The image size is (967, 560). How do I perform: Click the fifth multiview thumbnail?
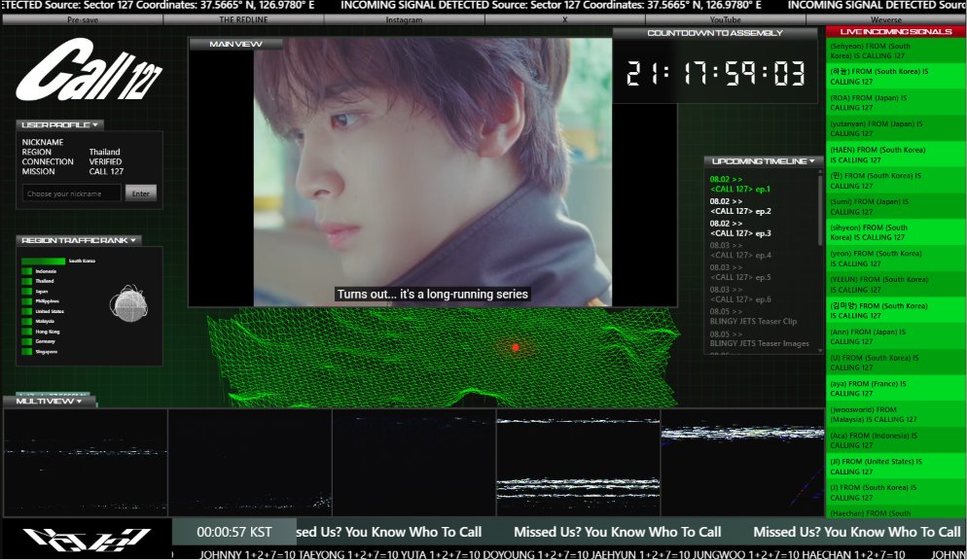[x=742, y=463]
